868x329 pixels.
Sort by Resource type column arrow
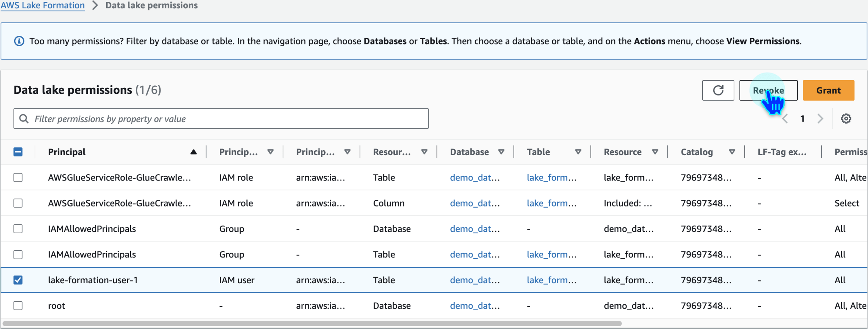424,152
